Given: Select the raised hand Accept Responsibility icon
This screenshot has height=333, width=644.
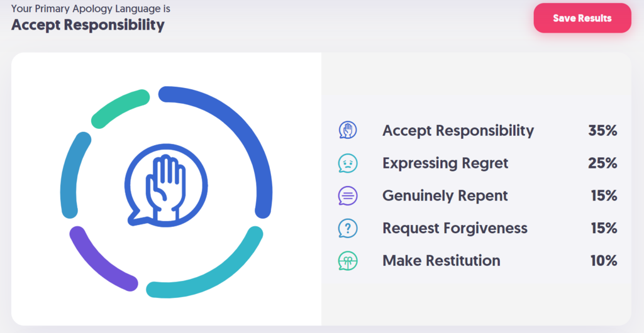Looking at the screenshot, I should (x=348, y=131).
